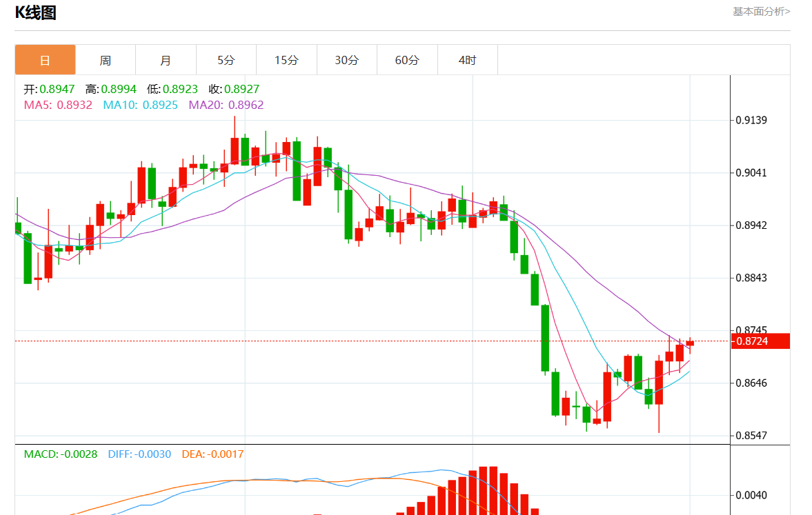Image resolution: width=812 pixels, height=515 pixels.
Task: Switch to the 周 weekly tab
Action: [x=106, y=60]
